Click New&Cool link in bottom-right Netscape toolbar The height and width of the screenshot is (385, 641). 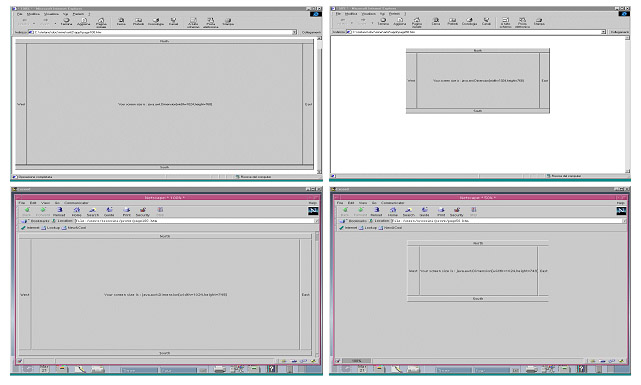point(391,228)
